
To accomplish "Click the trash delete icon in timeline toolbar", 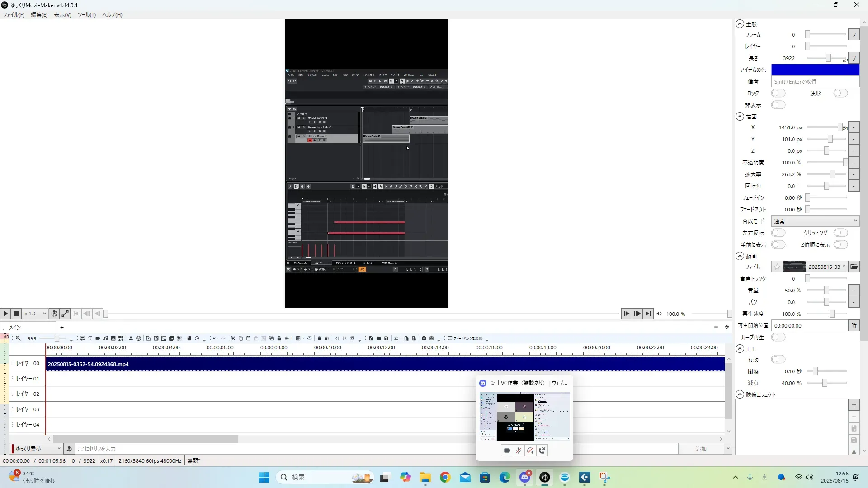I will click(319, 338).
